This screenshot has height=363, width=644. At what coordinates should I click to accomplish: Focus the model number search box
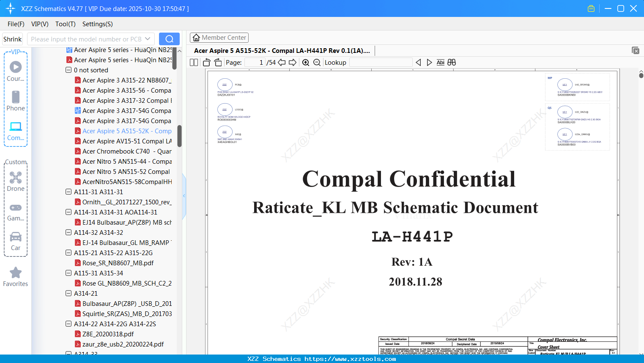tap(86, 39)
